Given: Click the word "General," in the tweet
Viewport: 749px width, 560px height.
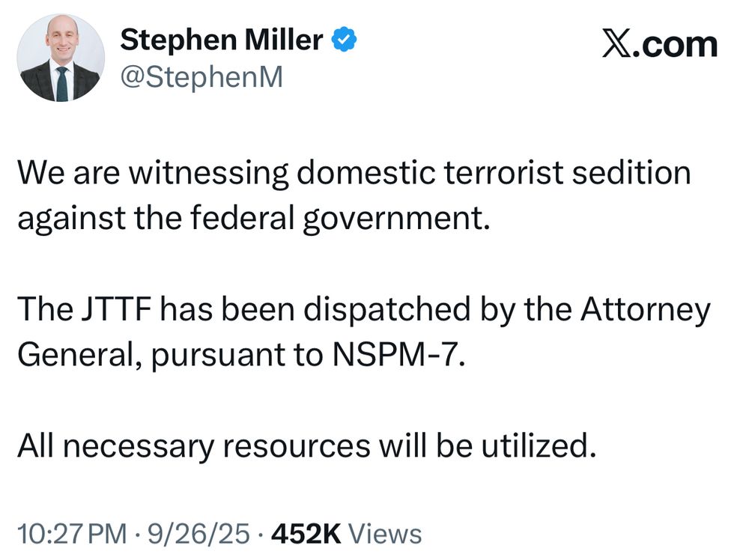Looking at the screenshot, I should click(80, 355).
